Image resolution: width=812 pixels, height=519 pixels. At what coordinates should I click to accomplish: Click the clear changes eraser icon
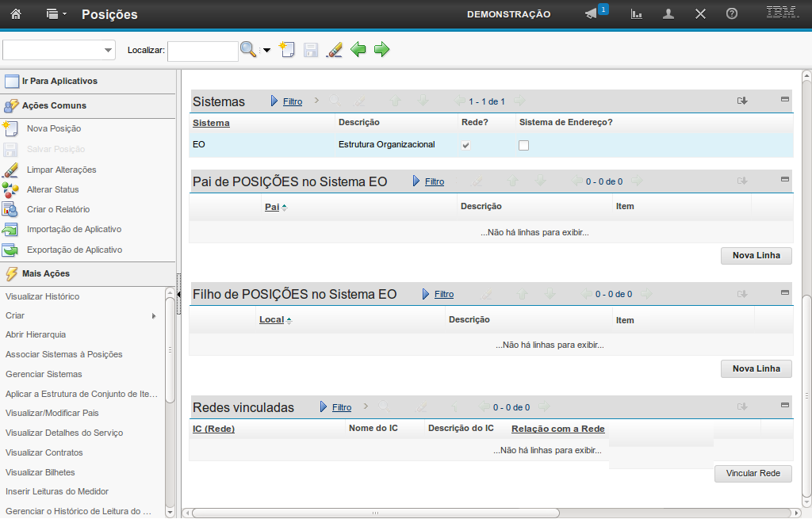(335, 50)
